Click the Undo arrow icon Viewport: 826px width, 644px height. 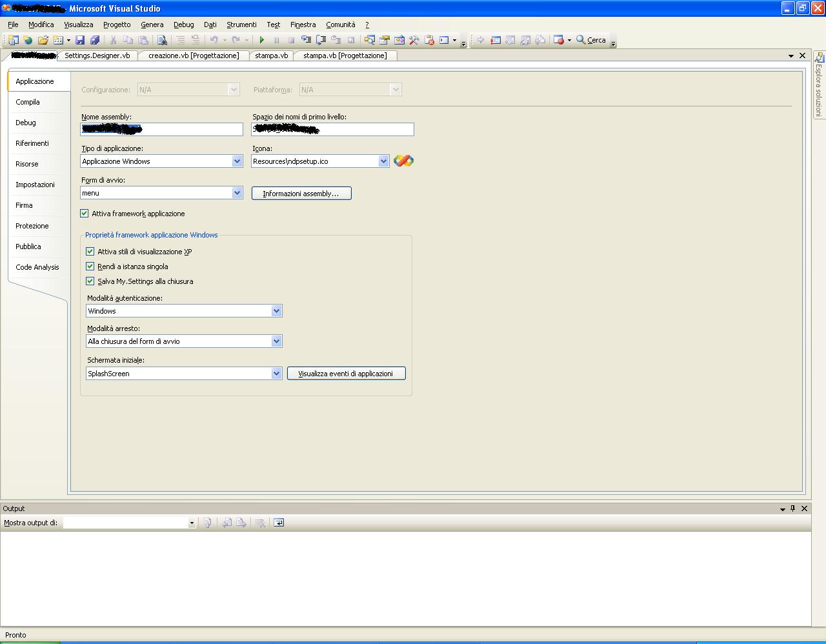214,40
